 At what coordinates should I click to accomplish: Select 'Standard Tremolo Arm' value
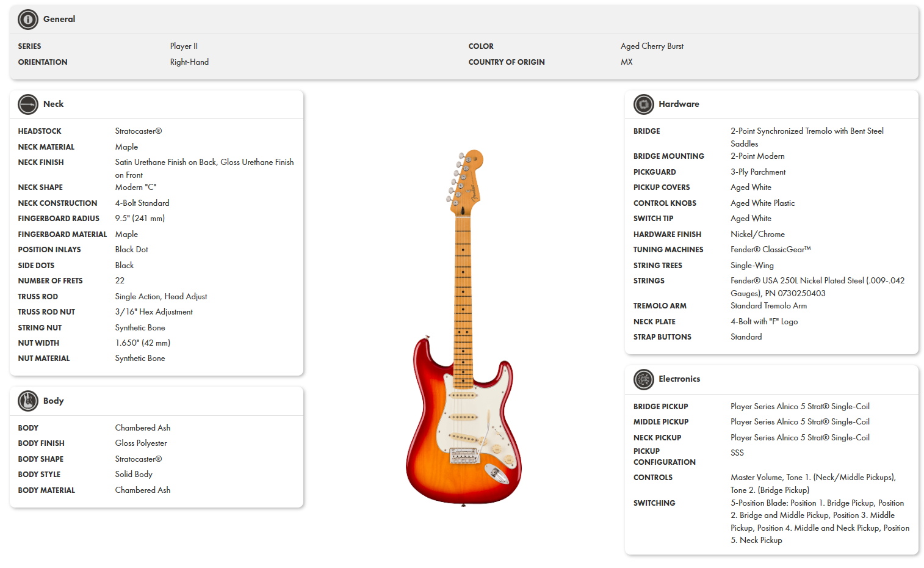point(768,306)
